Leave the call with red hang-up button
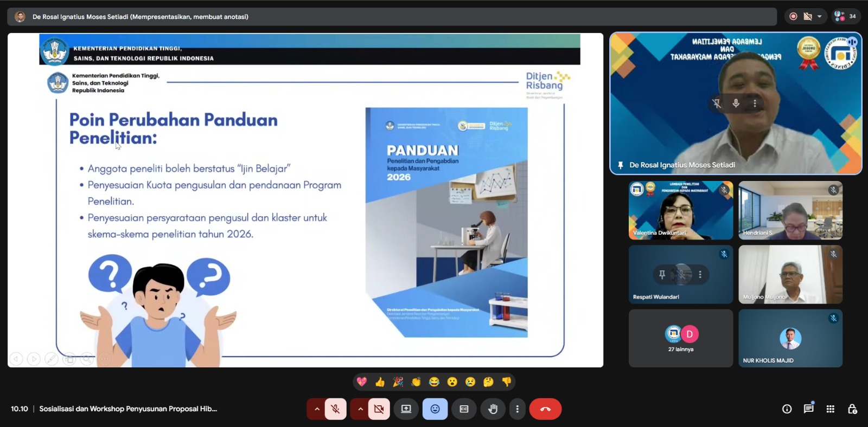 545,409
